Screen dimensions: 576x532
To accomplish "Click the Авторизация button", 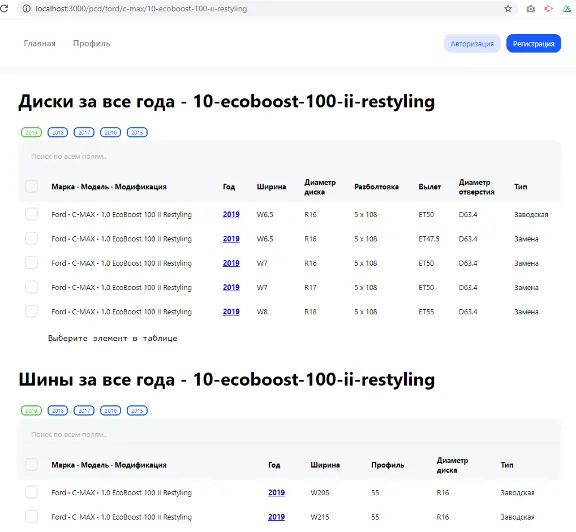I will (472, 44).
